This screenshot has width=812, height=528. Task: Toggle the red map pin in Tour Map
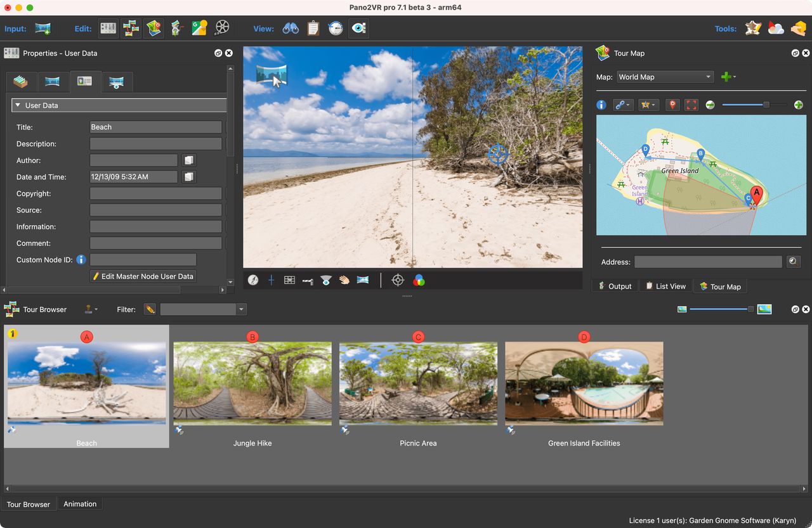coord(672,105)
